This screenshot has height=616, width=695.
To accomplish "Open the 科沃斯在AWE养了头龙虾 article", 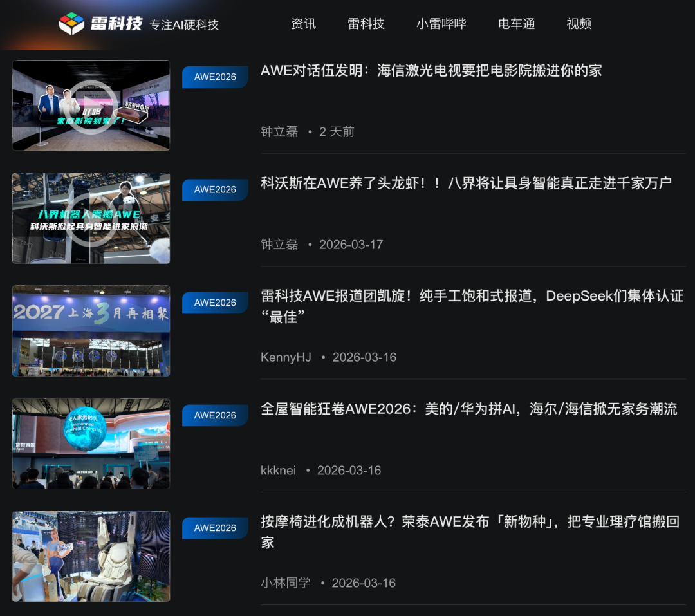I will [466, 183].
